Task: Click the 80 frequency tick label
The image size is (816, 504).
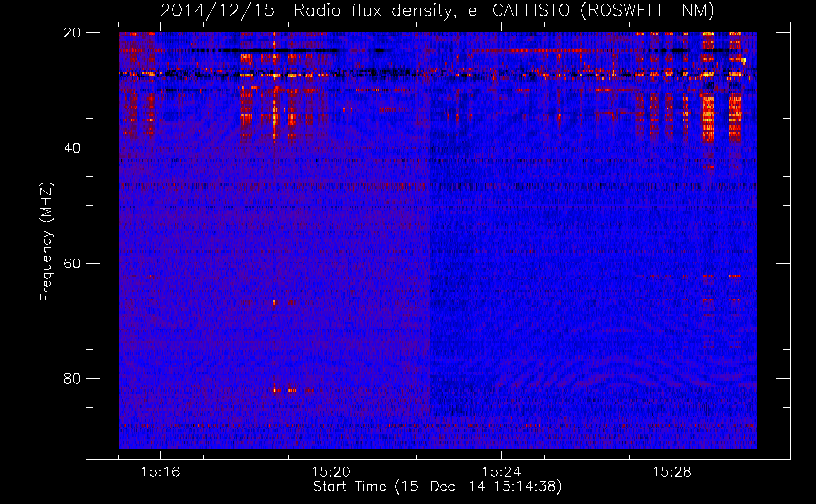Action: coord(72,379)
